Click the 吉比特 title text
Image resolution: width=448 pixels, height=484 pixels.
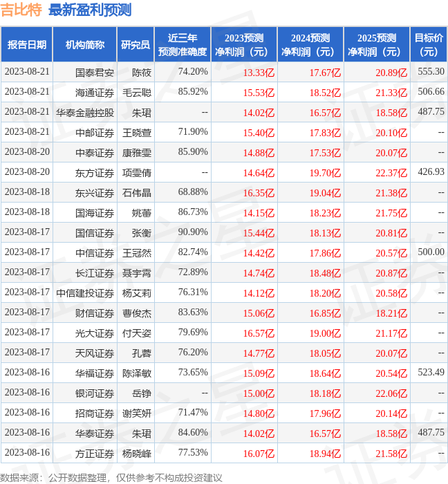coord(21,10)
